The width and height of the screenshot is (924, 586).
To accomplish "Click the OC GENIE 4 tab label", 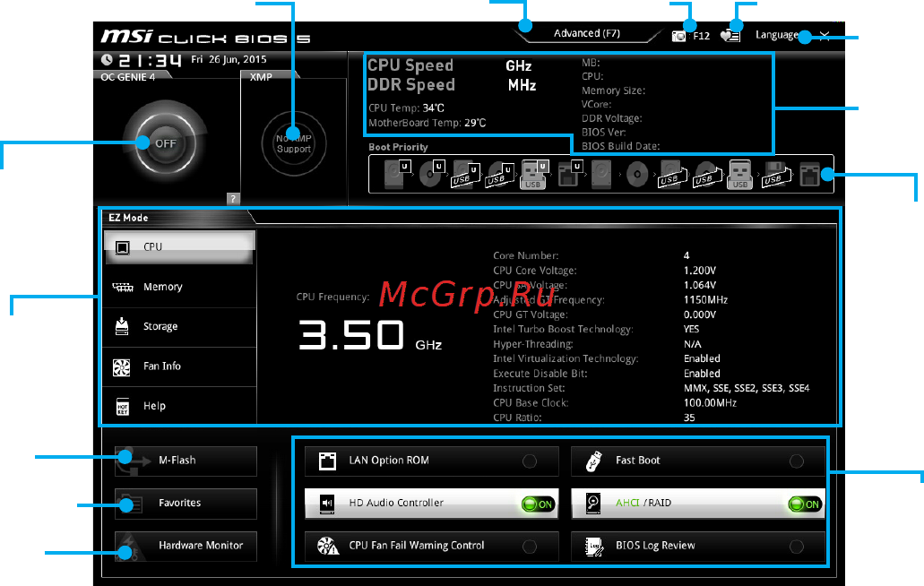I will point(128,77).
